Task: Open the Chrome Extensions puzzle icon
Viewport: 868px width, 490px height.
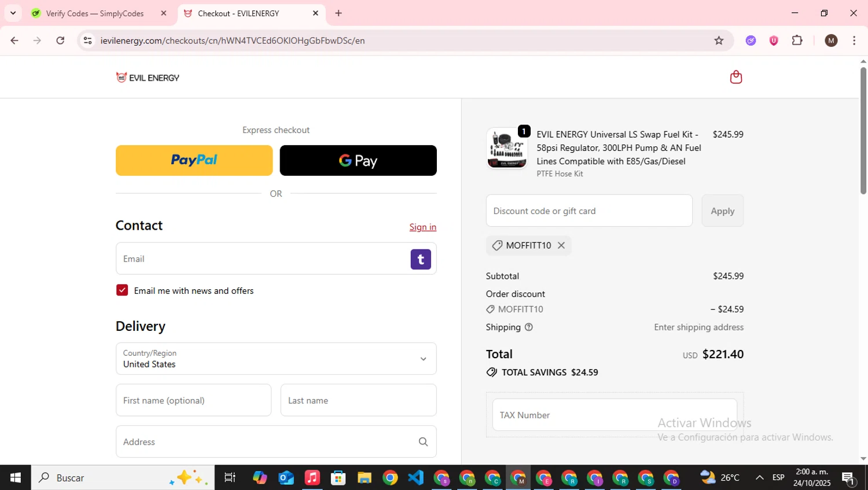Action: (x=797, y=40)
